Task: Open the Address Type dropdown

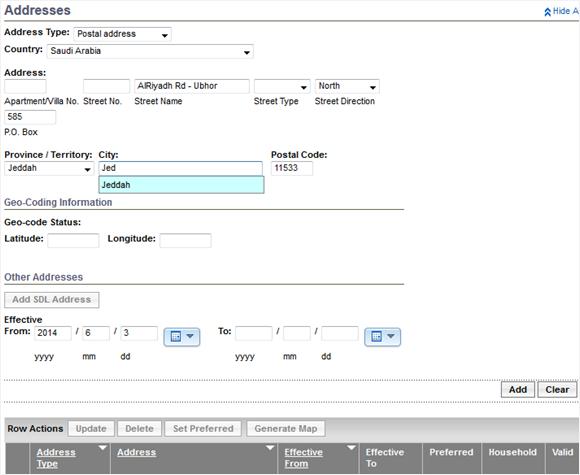Action: (x=122, y=34)
